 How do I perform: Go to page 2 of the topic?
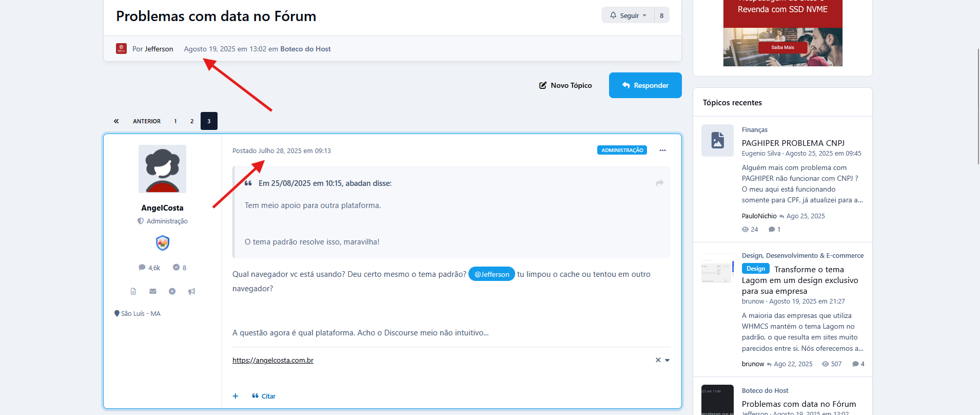tap(192, 121)
